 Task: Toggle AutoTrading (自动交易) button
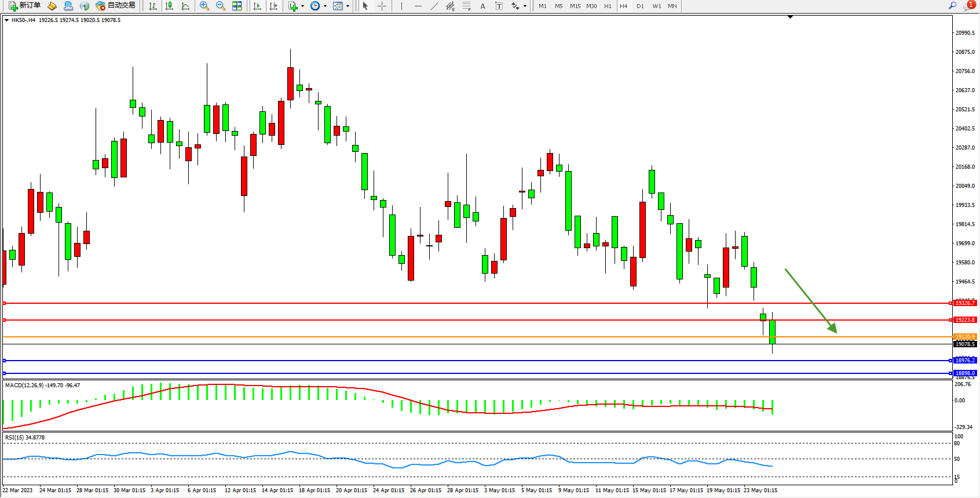coord(115,6)
